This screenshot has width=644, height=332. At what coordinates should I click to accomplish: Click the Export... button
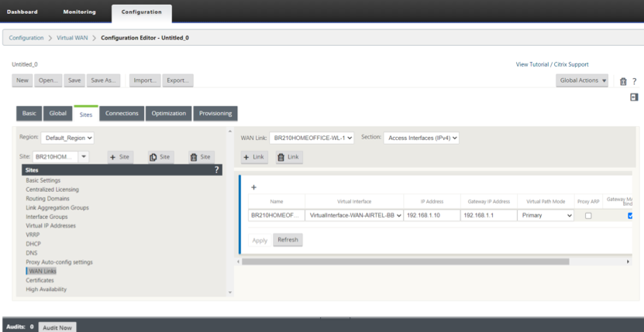(177, 80)
